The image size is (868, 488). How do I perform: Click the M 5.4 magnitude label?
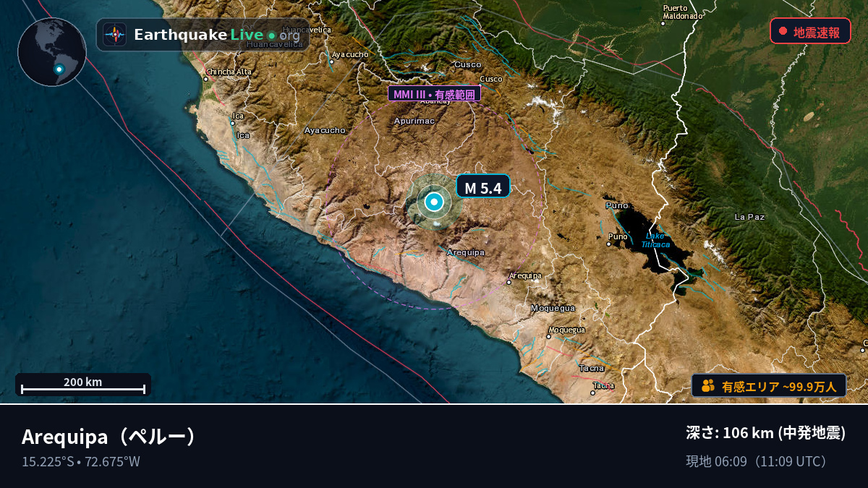tap(482, 187)
